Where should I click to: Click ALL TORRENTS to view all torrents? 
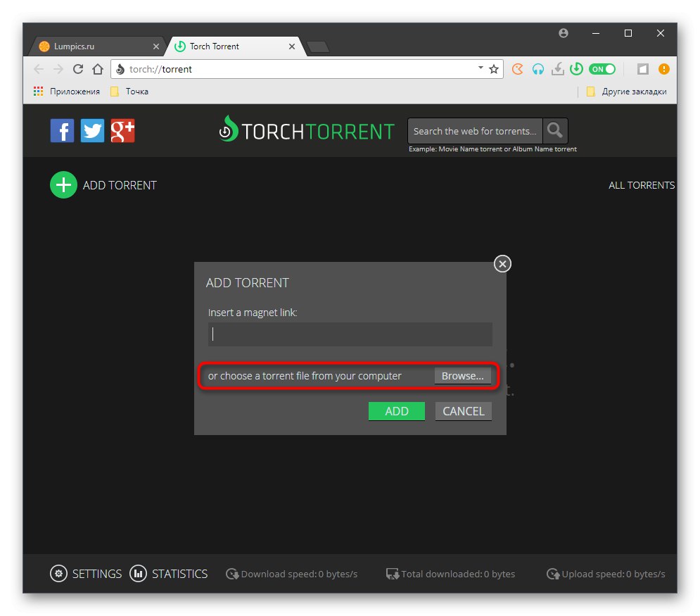pyautogui.click(x=641, y=184)
